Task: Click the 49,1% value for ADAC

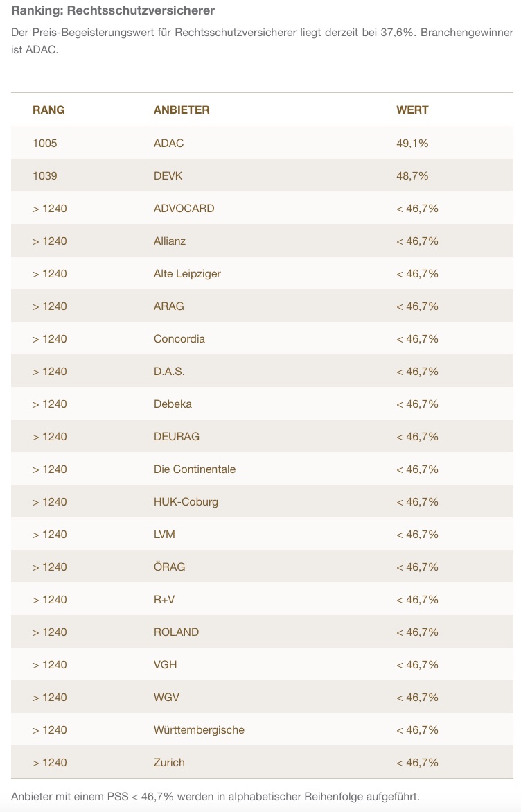Action: click(x=412, y=143)
